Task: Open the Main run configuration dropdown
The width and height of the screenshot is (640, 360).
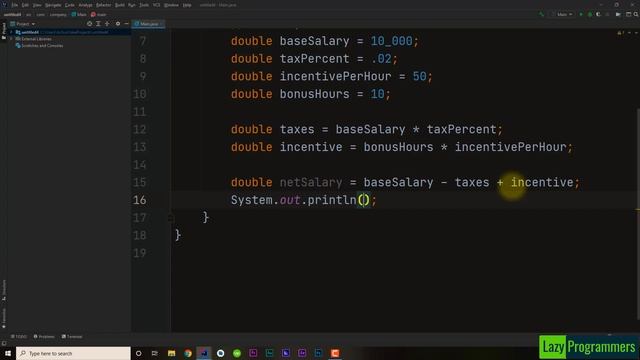Action: click(562, 14)
